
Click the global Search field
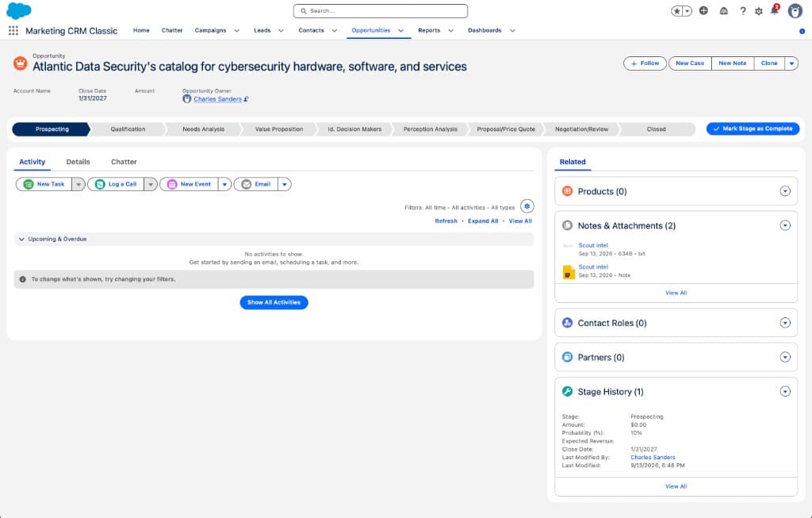click(381, 11)
